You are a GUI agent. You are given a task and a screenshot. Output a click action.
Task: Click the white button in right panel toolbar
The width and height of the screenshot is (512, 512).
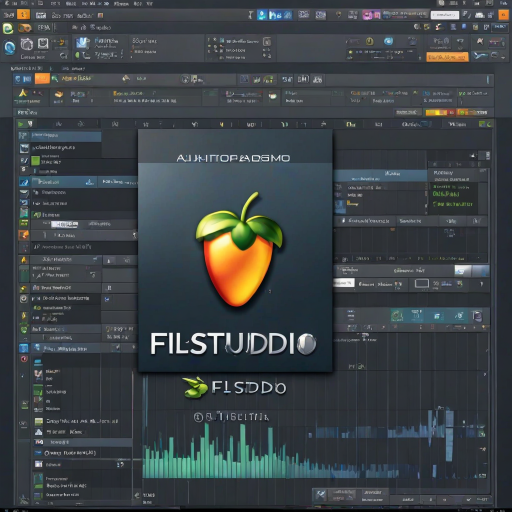point(343,283)
